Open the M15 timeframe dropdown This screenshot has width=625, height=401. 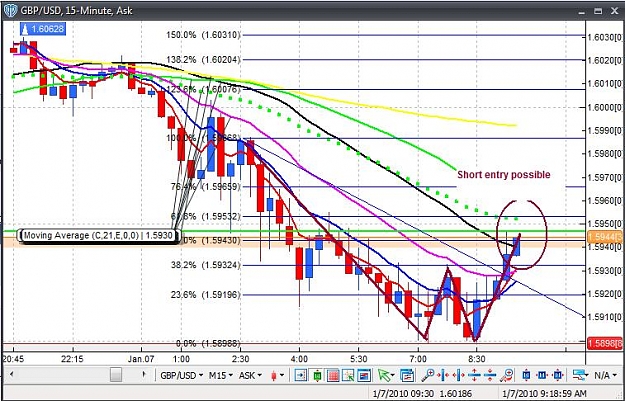(220, 375)
